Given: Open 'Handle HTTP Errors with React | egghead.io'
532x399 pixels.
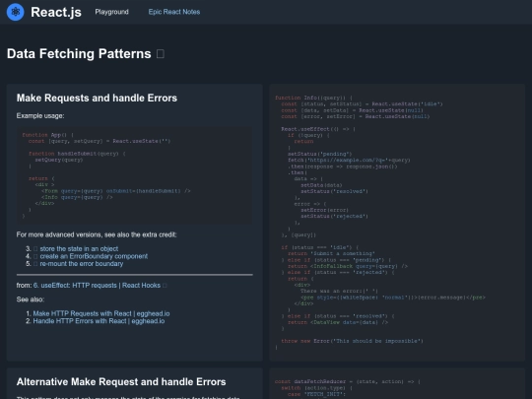Looking at the screenshot, I should [x=99, y=321].
